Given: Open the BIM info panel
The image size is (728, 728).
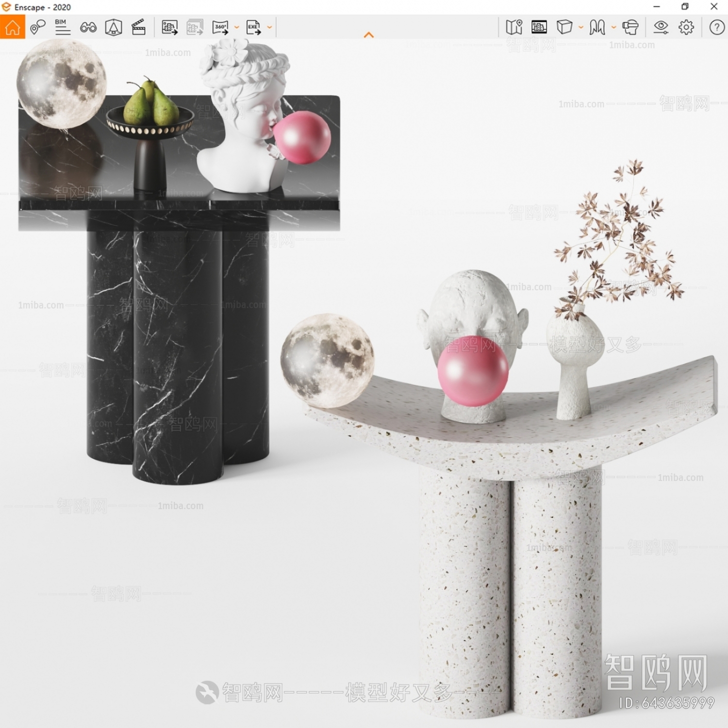Looking at the screenshot, I should pyautogui.click(x=63, y=27).
